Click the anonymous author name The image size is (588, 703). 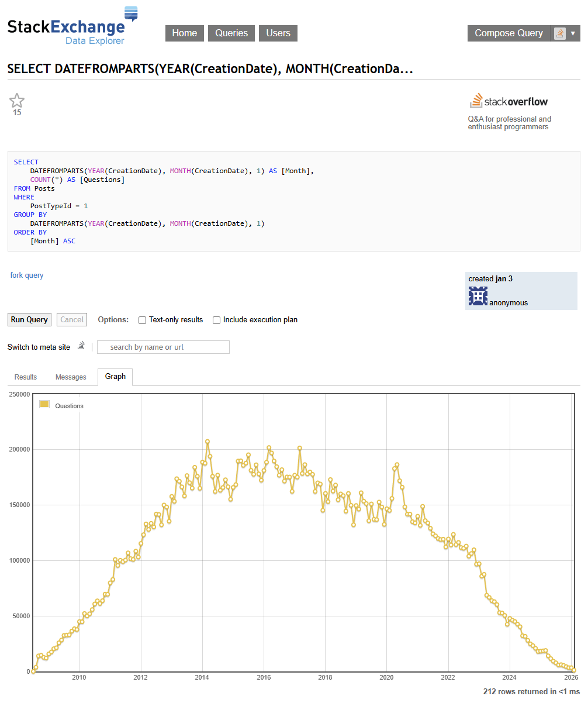tap(509, 303)
